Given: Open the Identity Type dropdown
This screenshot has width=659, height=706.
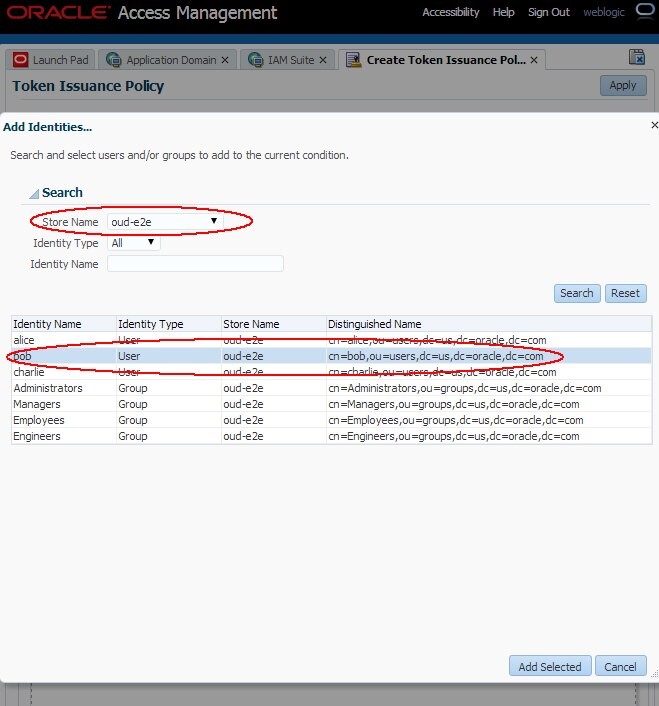Looking at the screenshot, I should [x=134, y=243].
